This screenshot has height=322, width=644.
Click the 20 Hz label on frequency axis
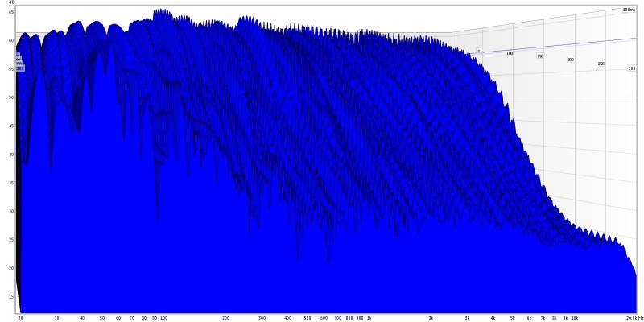(x=20, y=318)
